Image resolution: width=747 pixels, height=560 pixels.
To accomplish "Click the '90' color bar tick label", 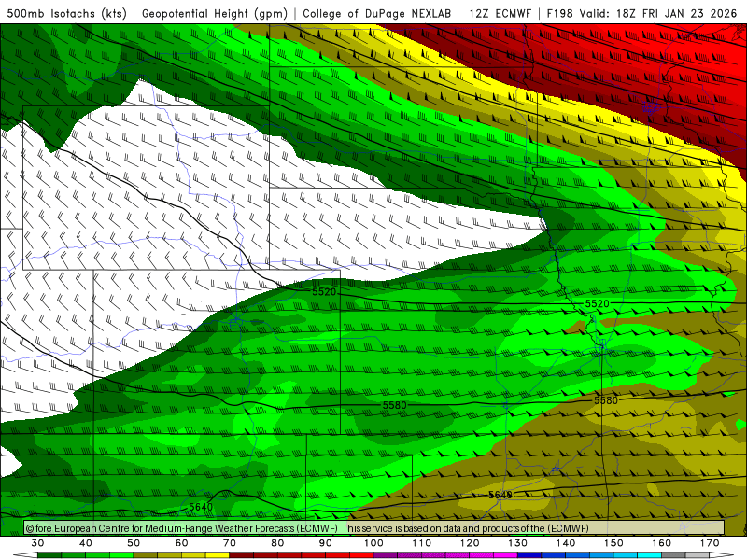I will click(325, 543).
